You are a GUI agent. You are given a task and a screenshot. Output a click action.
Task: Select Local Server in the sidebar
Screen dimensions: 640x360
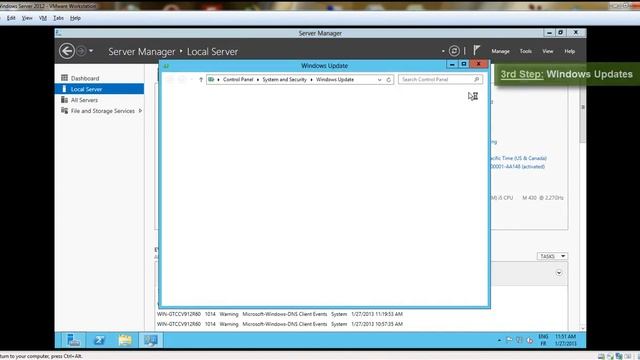coord(100,89)
